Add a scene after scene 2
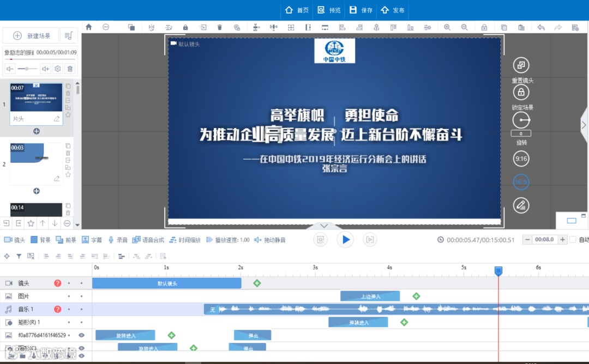The width and height of the screenshot is (589, 364). [x=37, y=191]
